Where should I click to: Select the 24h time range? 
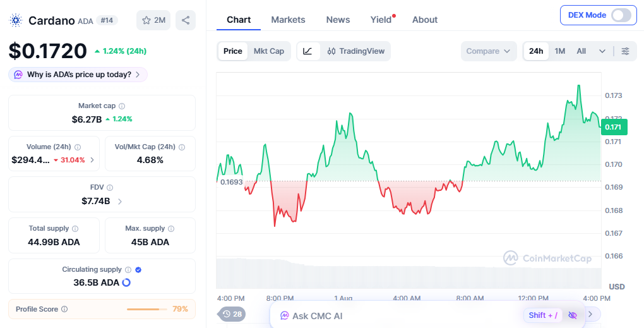click(x=536, y=51)
